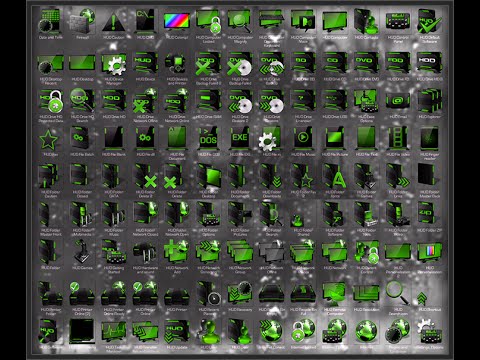The width and height of the screenshot is (480, 360).
Task: Select the HUD Parental Control lock icon
Action: point(367,253)
